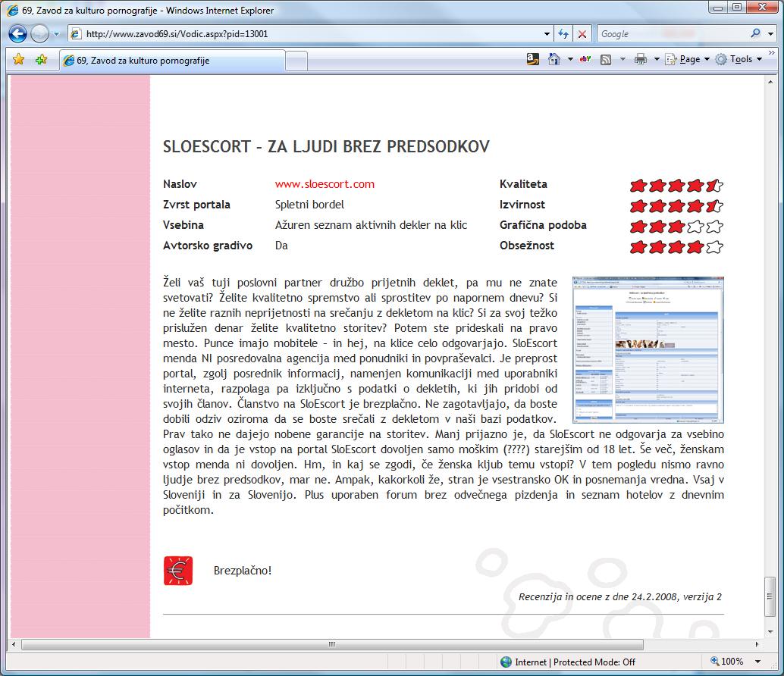Expand the address bar history dropdown

point(547,34)
